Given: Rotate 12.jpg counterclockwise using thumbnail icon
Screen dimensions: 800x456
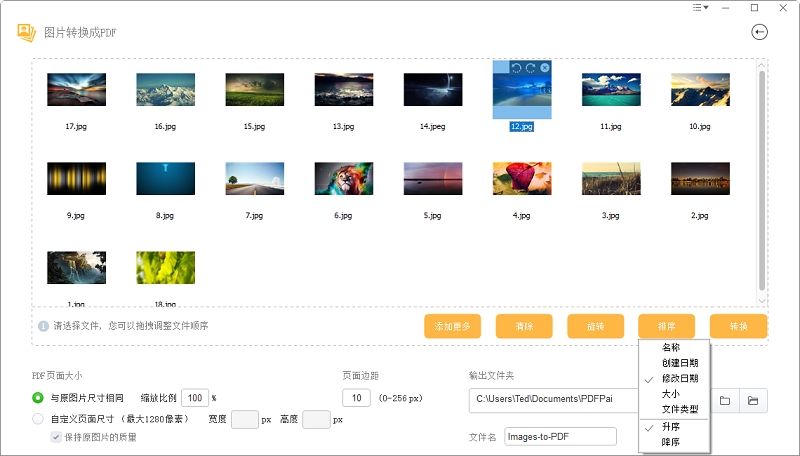Looking at the screenshot, I should (x=516, y=68).
